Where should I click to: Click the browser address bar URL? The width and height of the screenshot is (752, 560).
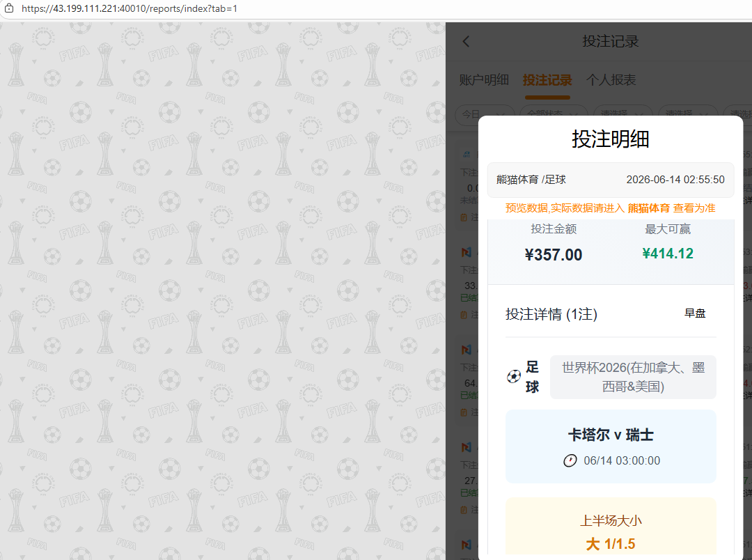(130, 8)
